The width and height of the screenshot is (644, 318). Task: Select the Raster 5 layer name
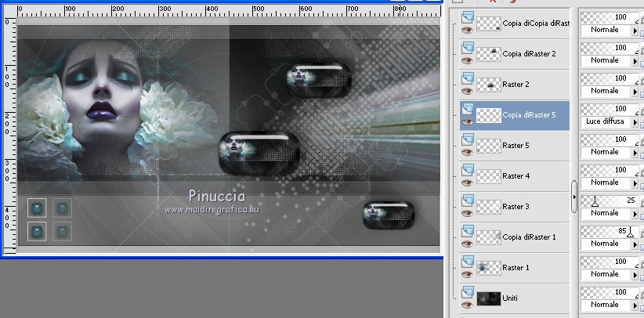(516, 146)
